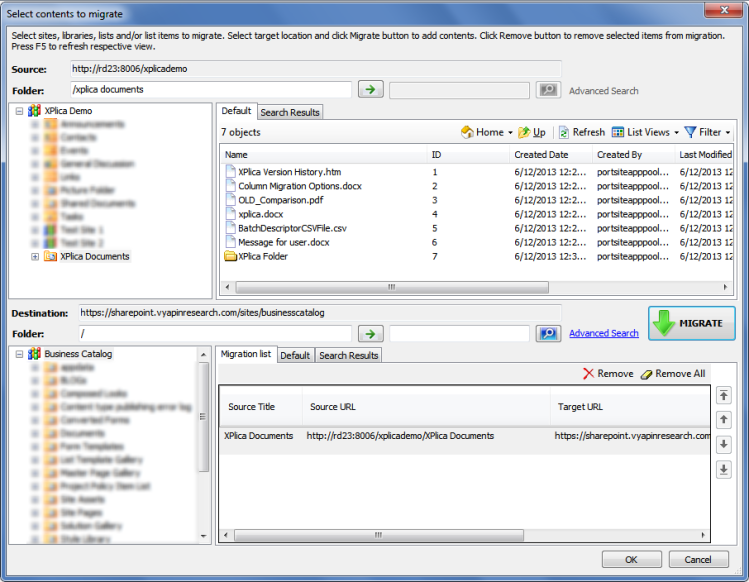Click the destination Folder path field
This screenshot has width=749, height=582.
pyautogui.click(x=215, y=334)
